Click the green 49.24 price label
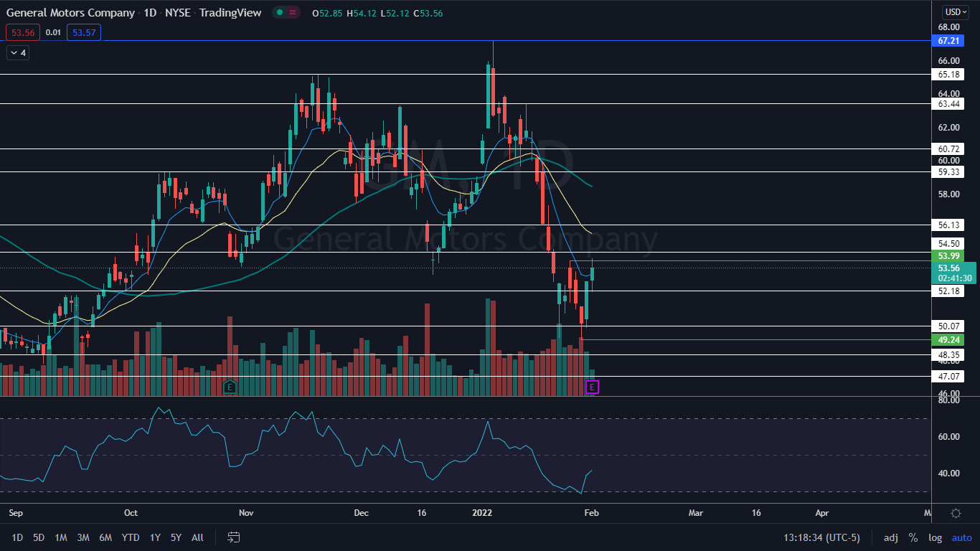 click(948, 339)
